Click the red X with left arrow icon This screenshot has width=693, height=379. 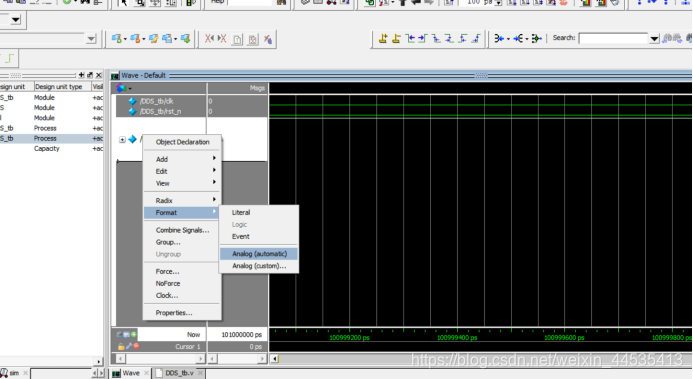pyautogui.click(x=209, y=39)
